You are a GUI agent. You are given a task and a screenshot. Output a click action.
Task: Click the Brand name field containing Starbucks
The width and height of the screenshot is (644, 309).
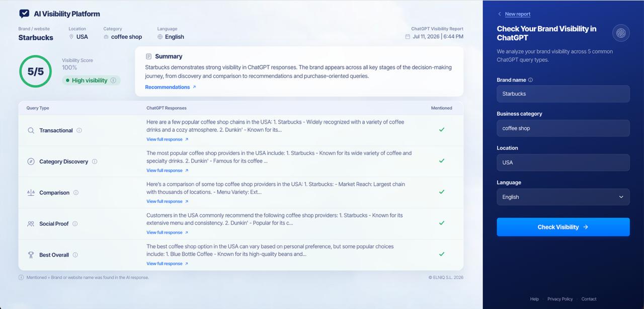point(563,94)
